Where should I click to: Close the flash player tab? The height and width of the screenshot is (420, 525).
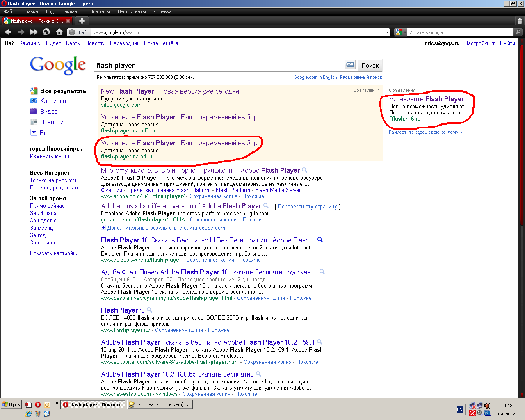click(x=68, y=21)
